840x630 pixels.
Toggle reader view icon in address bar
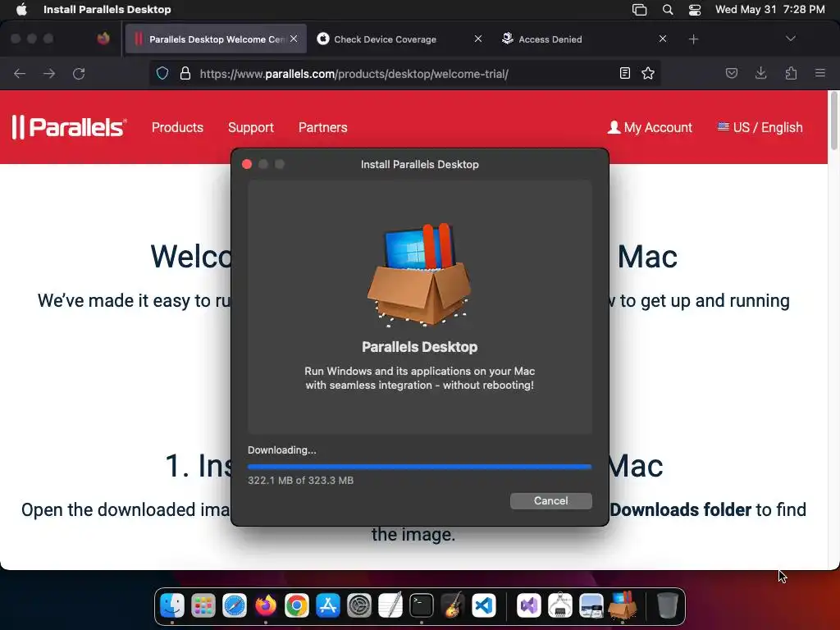tap(624, 73)
